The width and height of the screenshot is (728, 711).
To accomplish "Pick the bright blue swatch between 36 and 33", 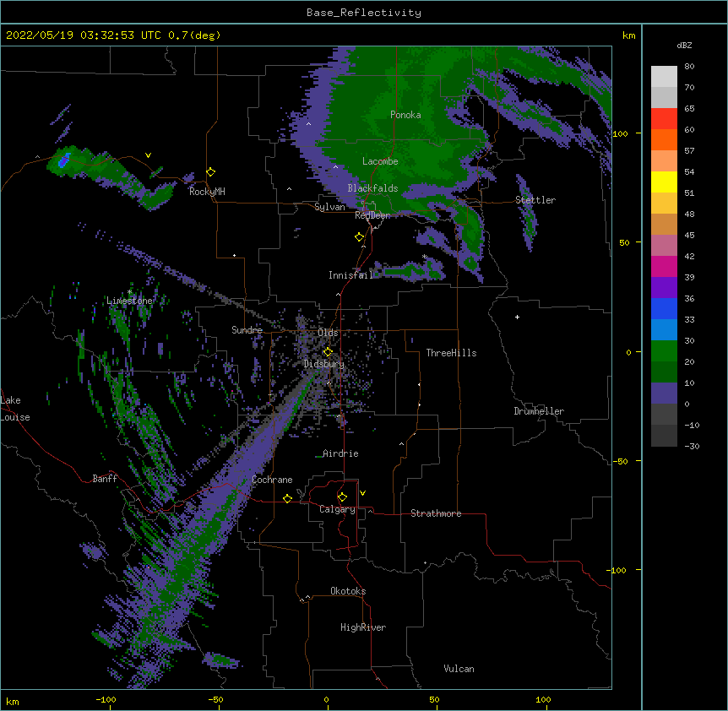I will 664,308.
